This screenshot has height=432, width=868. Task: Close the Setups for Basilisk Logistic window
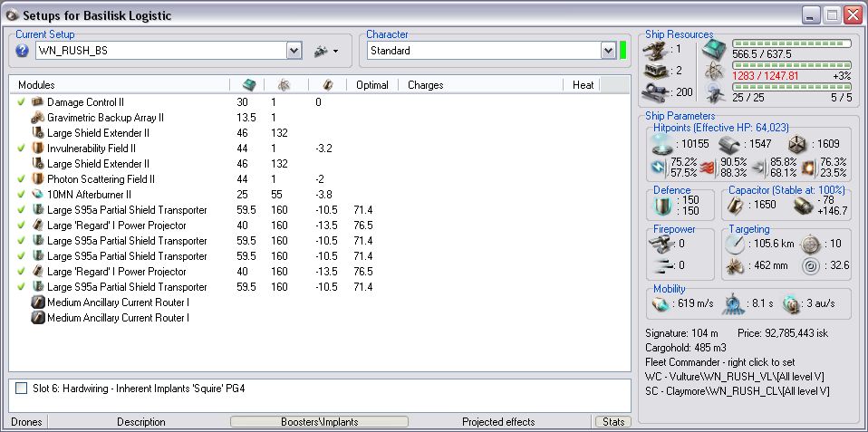click(854, 14)
